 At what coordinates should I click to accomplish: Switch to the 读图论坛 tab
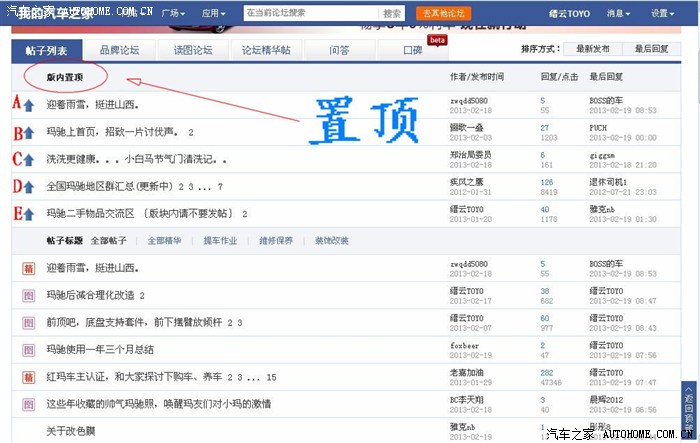(x=193, y=50)
